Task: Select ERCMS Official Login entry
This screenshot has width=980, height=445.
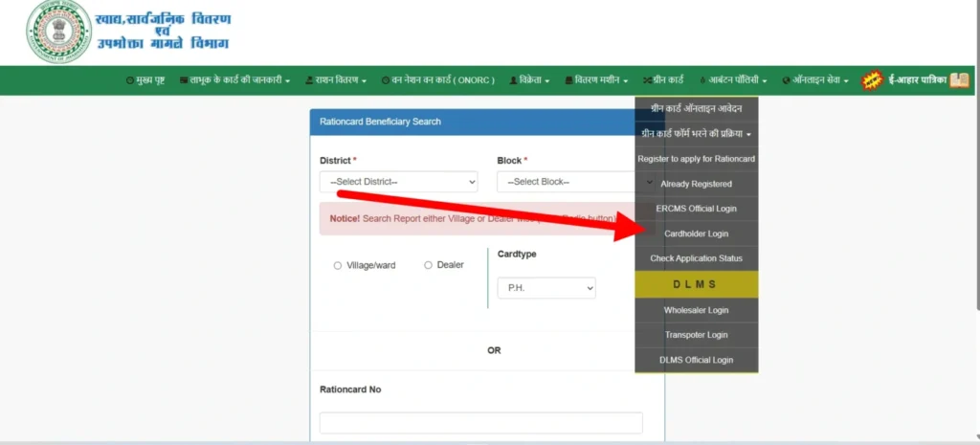Action: (697, 209)
